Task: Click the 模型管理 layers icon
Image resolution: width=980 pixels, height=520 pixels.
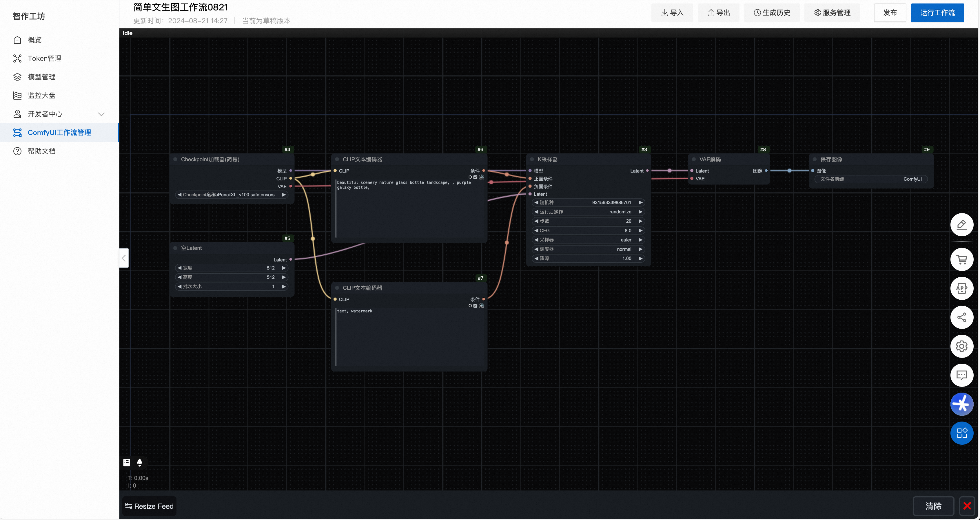Action: 17,77
